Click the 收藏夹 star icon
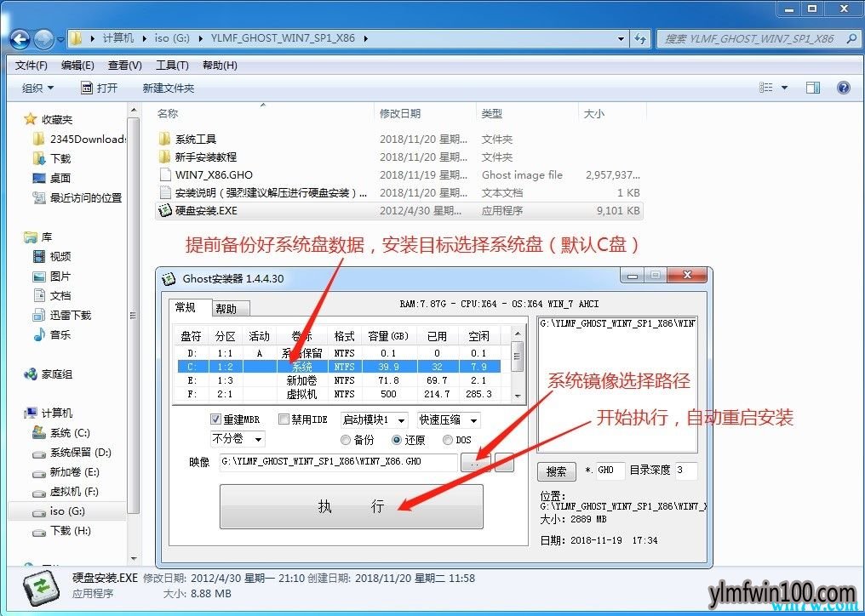The image size is (865, 616). 31,119
